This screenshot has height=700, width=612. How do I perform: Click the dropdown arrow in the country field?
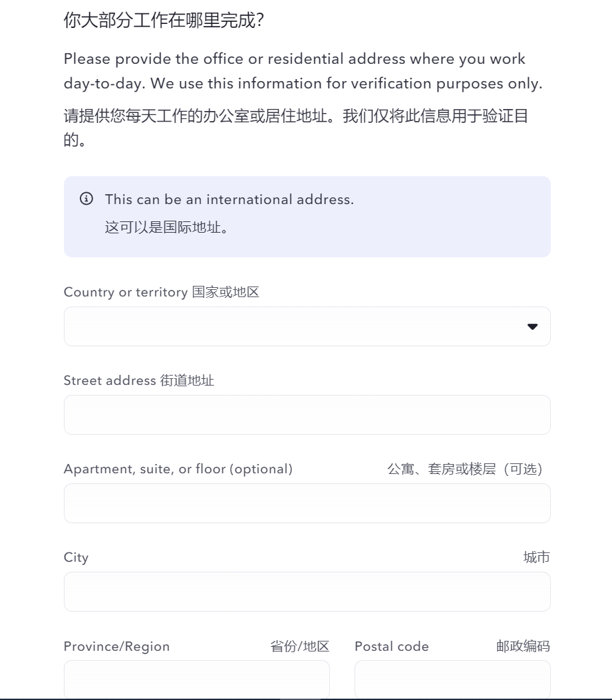coord(532,326)
